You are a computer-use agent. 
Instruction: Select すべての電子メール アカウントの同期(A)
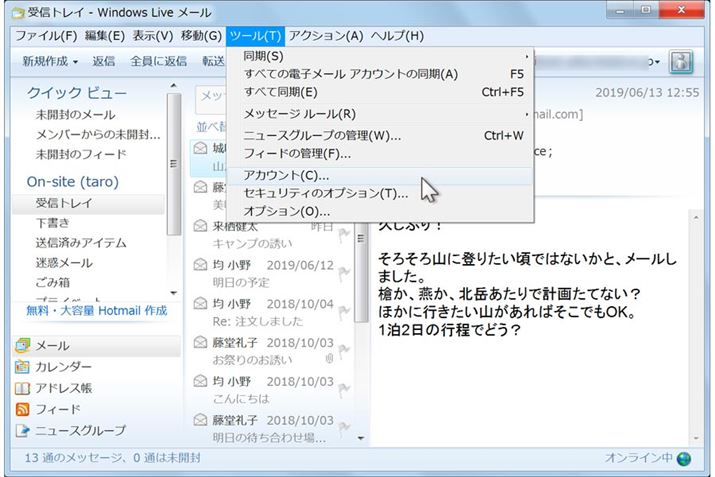point(379,74)
